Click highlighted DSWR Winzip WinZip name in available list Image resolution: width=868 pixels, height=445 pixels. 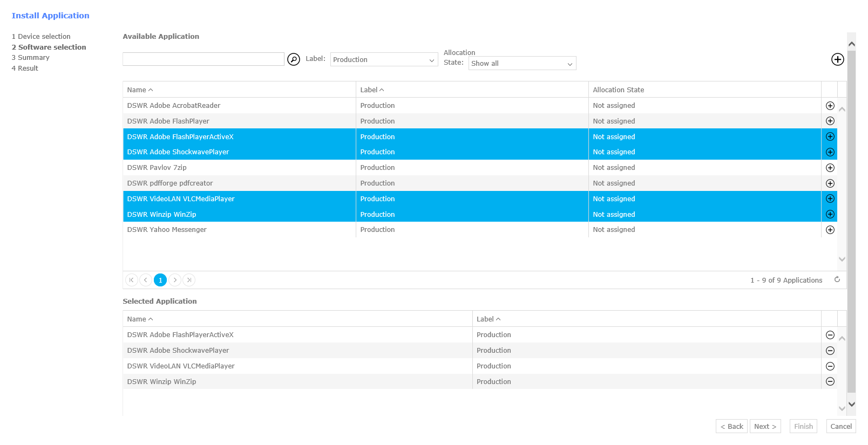161,215
